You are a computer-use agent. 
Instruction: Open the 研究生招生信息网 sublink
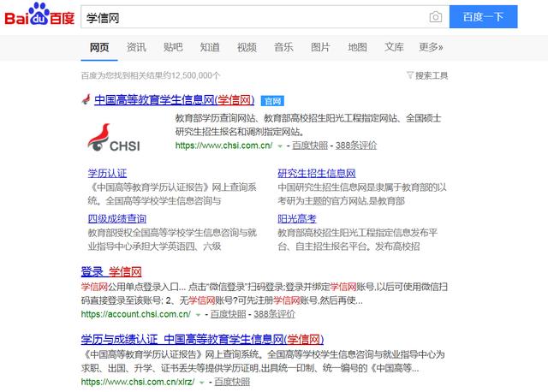coord(316,172)
